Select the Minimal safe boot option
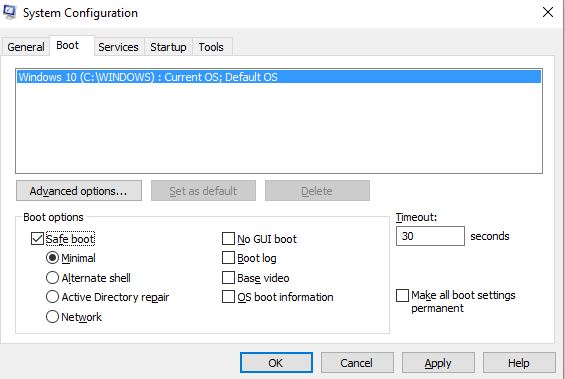The image size is (565, 379). (x=52, y=258)
